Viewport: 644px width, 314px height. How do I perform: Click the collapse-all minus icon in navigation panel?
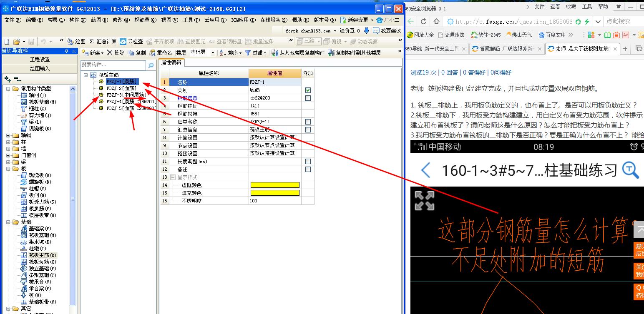click(x=17, y=79)
